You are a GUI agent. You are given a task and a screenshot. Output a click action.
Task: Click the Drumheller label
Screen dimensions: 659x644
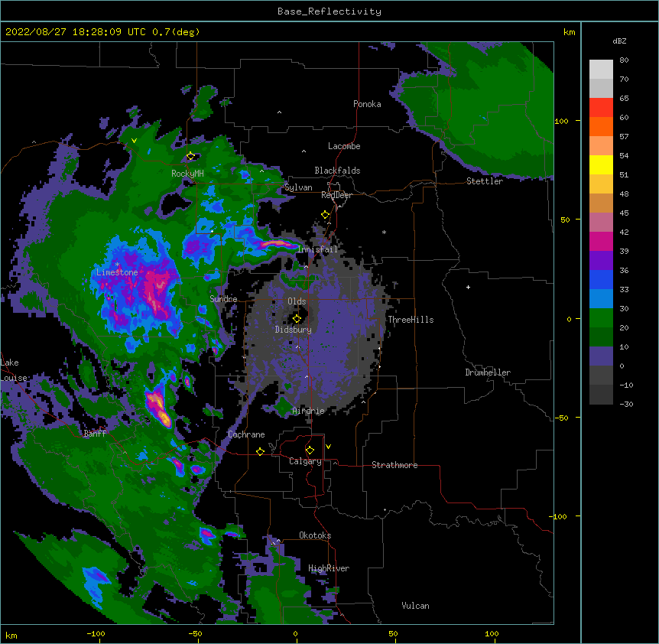488,372
